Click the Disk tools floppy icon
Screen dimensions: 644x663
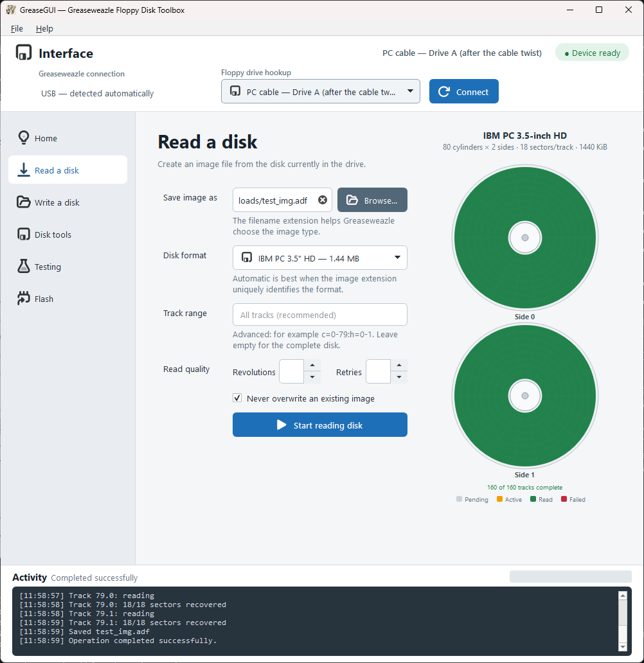click(x=24, y=234)
